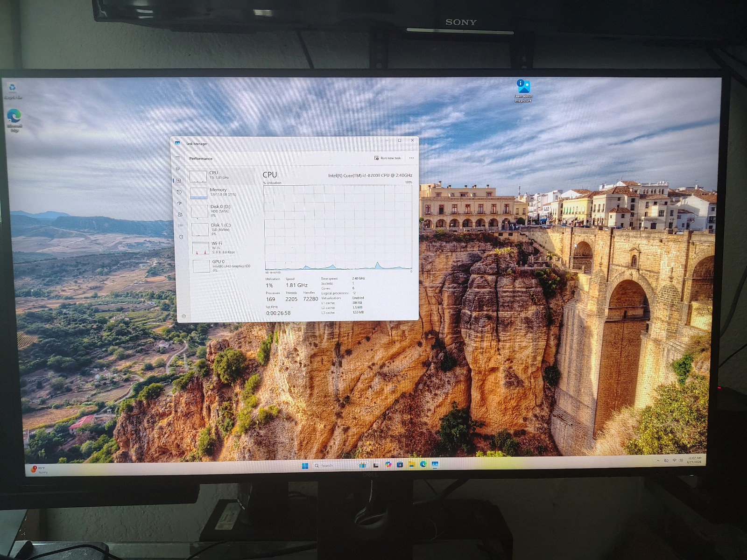Open File Explorer from the taskbar
The image size is (747, 560).
click(411, 465)
